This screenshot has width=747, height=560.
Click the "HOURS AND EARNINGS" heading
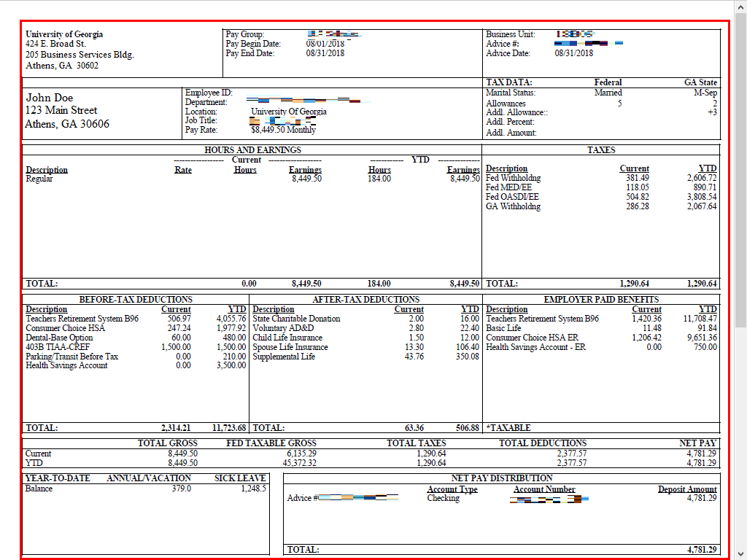252,150
